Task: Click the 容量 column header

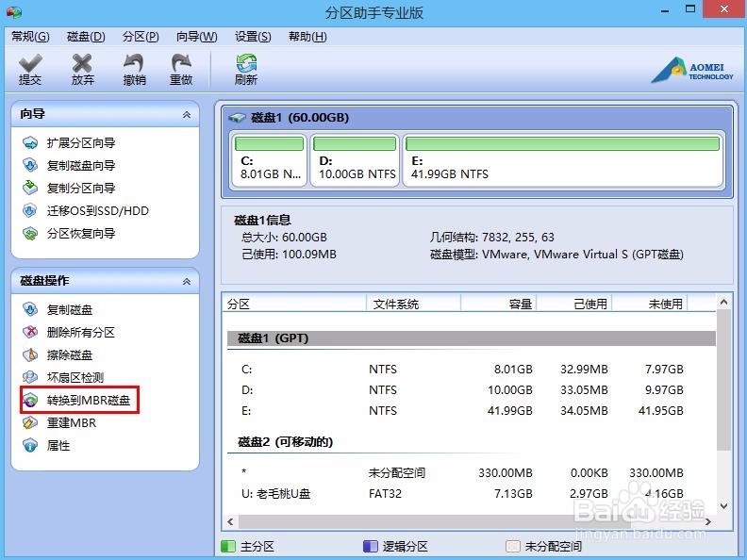Action: tap(498, 304)
